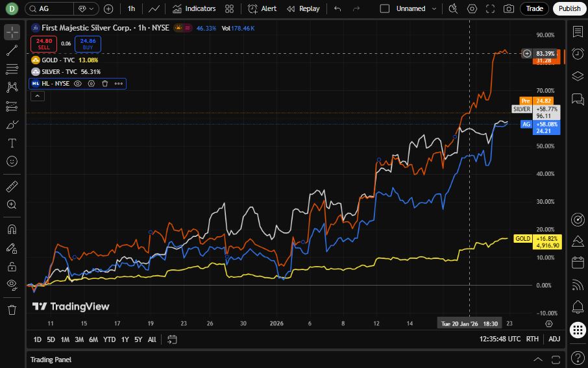
Task: Open the Fibonacci retracement tools
Action: (12, 69)
